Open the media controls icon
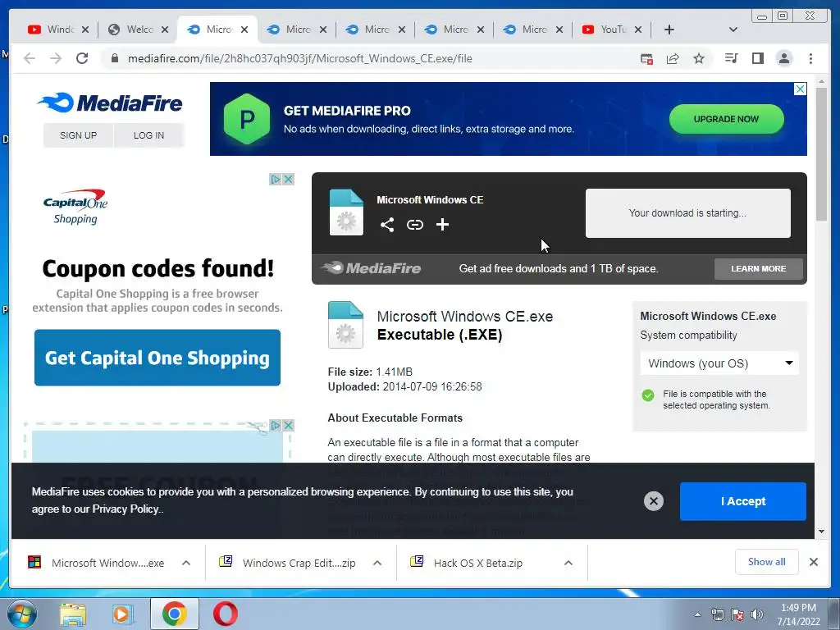This screenshot has height=630, width=840. click(731, 58)
